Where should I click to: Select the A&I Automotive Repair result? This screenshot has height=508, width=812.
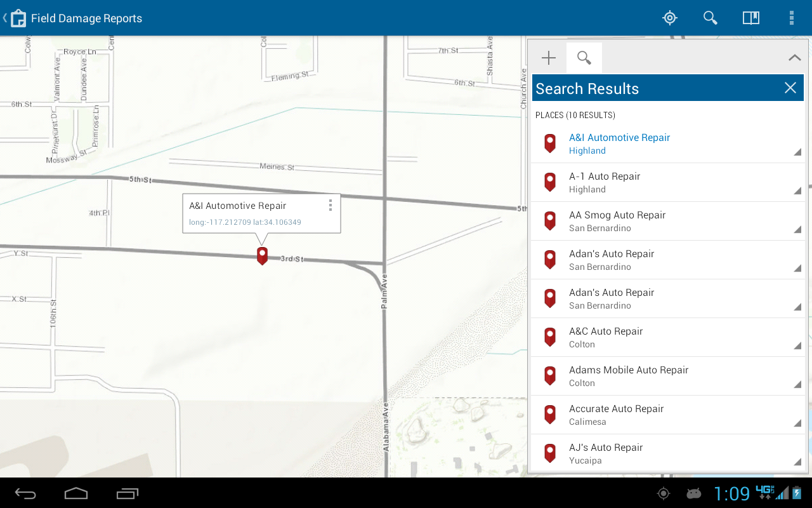[x=667, y=144]
